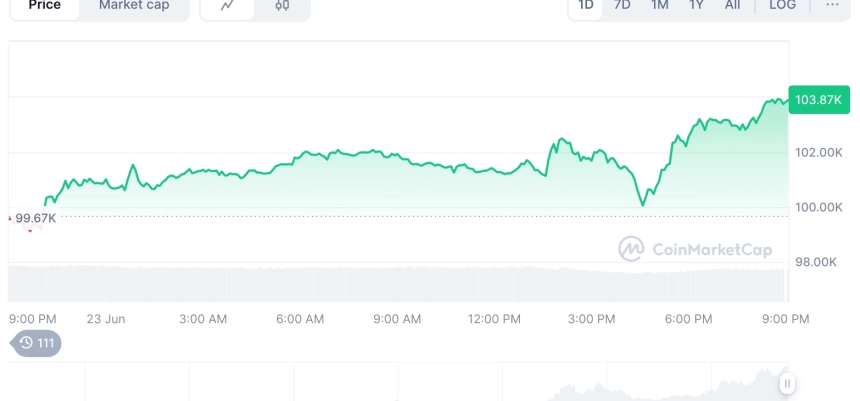Select the Market cap tab
The image size is (860, 401).
coord(134,5)
